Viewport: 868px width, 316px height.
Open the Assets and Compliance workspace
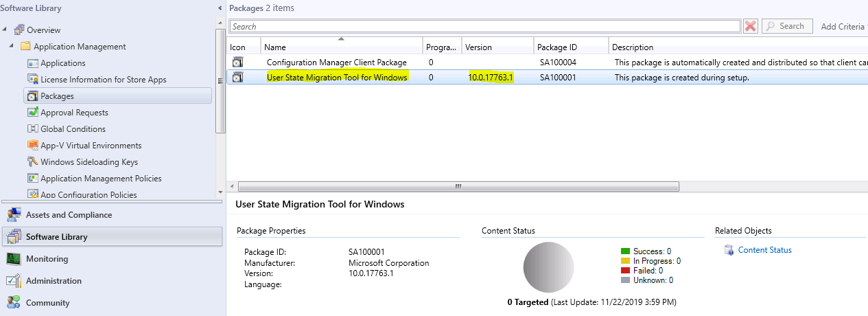(69, 215)
